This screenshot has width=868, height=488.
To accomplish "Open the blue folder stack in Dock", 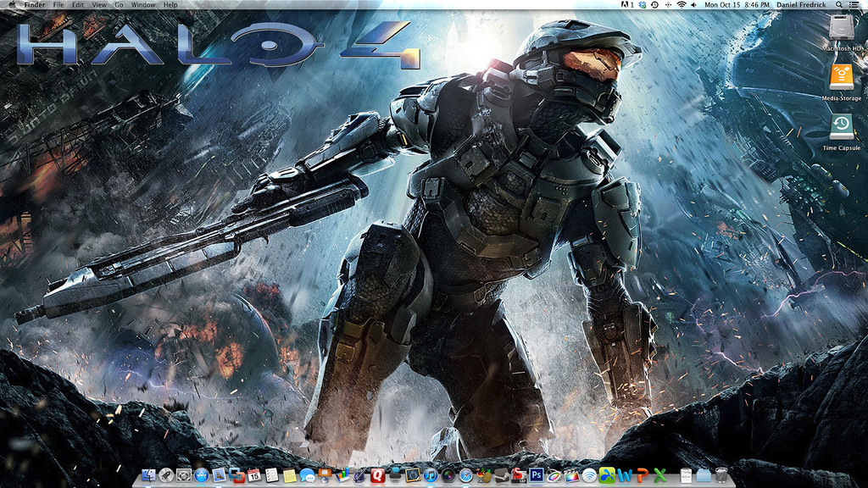I will click(704, 475).
